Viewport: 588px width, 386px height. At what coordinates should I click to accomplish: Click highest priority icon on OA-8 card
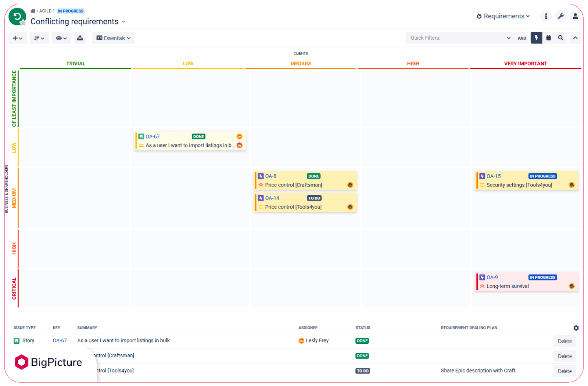tap(261, 185)
